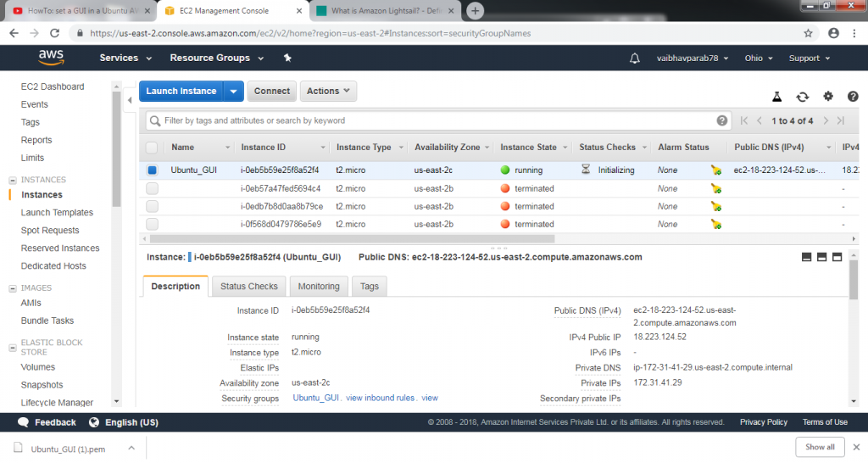Click alarm icon for the Ubuntu_GUI instance
The width and height of the screenshot is (868, 463).
716,170
